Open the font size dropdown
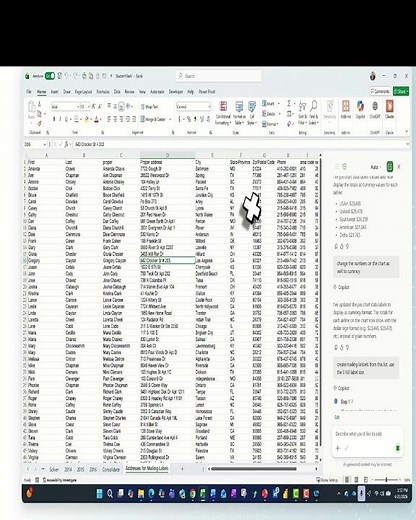The image size is (416, 520). tap(89, 107)
